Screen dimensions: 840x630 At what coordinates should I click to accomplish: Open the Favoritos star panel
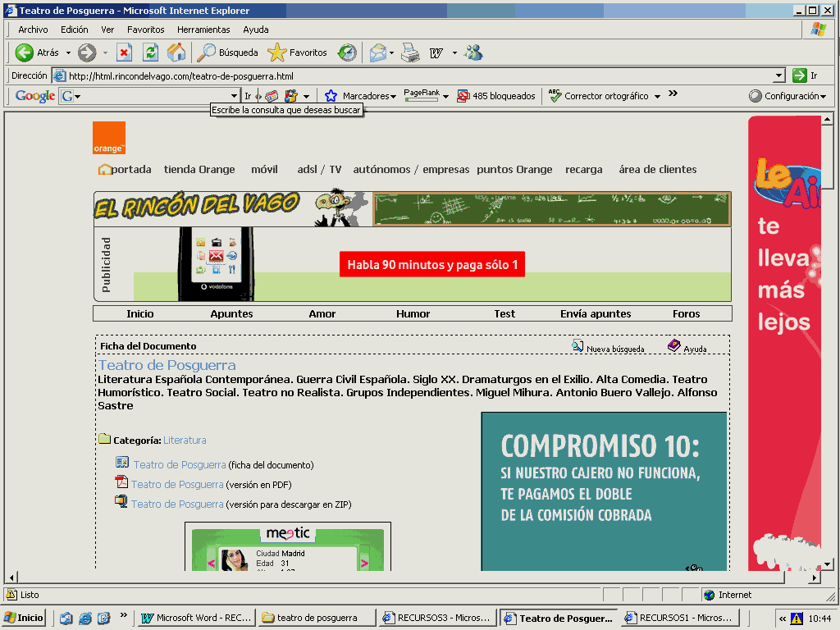(297, 52)
